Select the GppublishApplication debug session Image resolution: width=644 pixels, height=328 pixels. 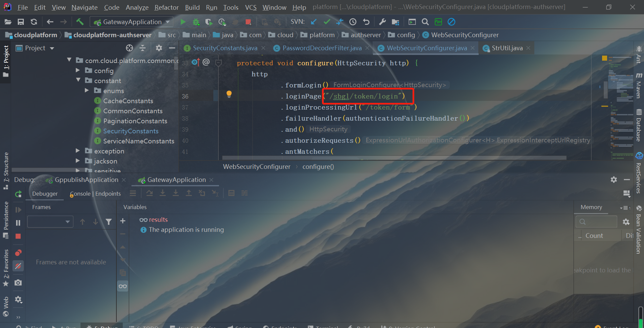pyautogui.click(x=87, y=180)
